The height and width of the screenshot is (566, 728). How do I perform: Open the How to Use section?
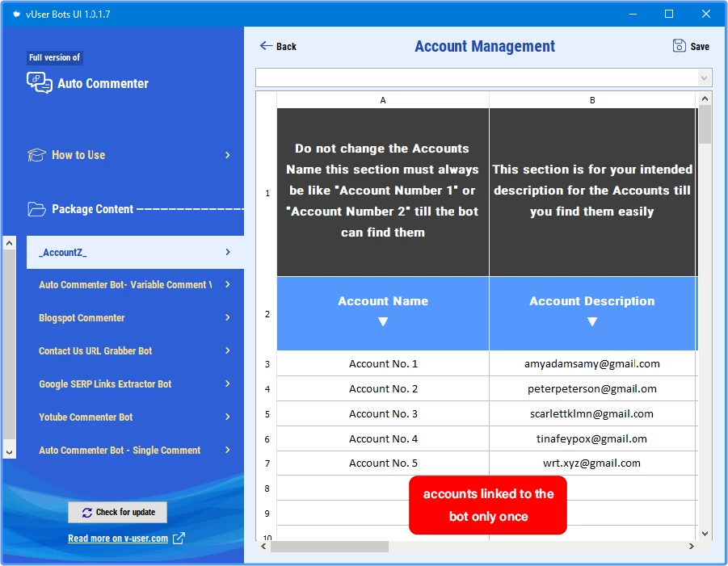pos(129,155)
